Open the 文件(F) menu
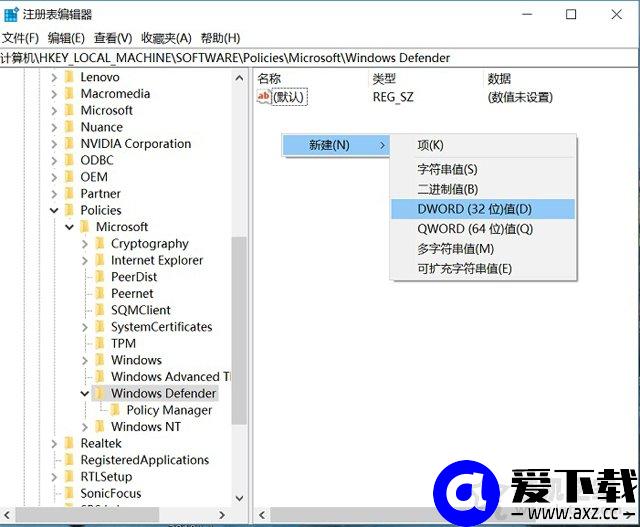This screenshot has width=640, height=527. point(20,38)
